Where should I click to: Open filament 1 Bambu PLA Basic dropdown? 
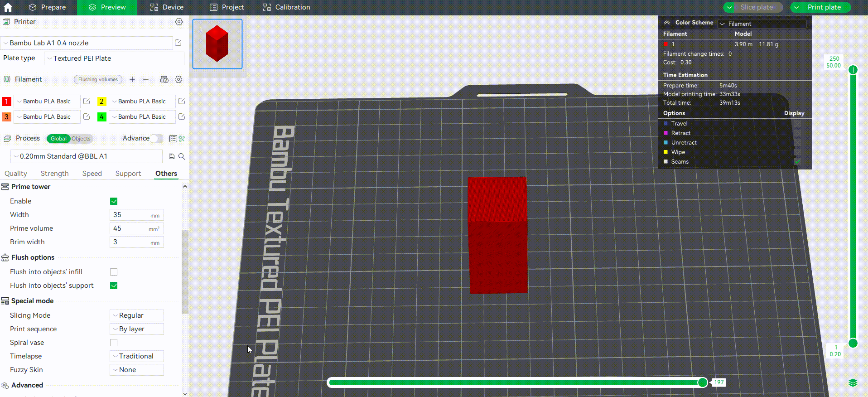click(x=47, y=101)
